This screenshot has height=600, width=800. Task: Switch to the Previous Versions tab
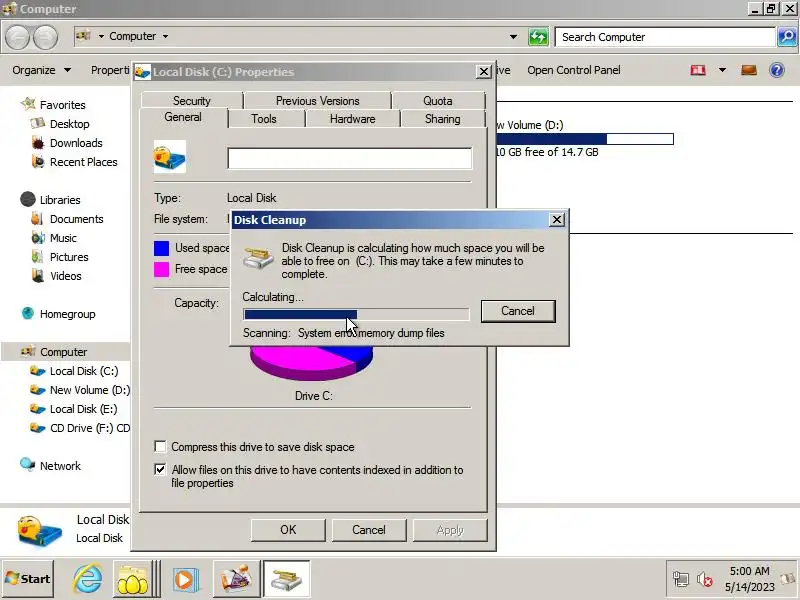[x=317, y=100]
